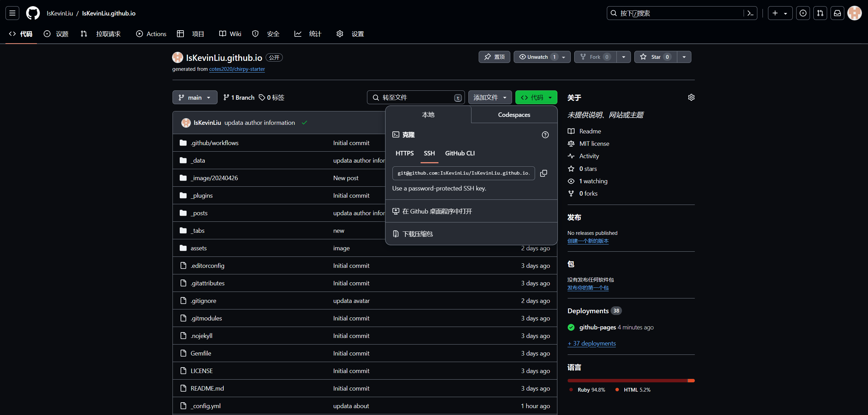The height and width of the screenshot is (415, 868).
Task: Switch to the Codespaces tab
Action: click(x=514, y=115)
